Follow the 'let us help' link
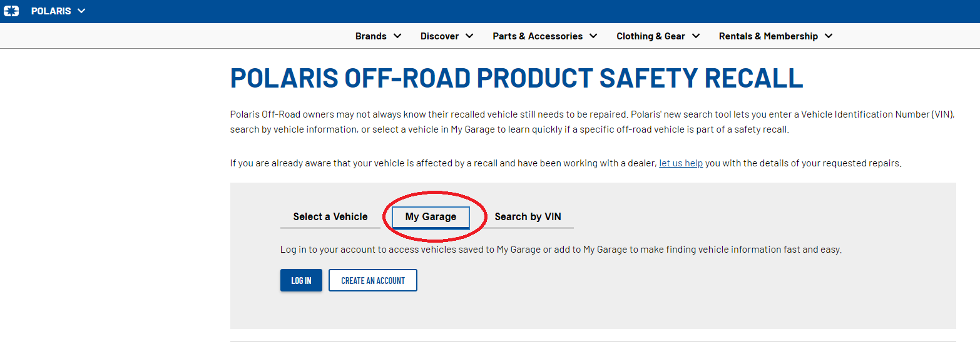Viewport: 980px width, 349px height. coord(681,163)
